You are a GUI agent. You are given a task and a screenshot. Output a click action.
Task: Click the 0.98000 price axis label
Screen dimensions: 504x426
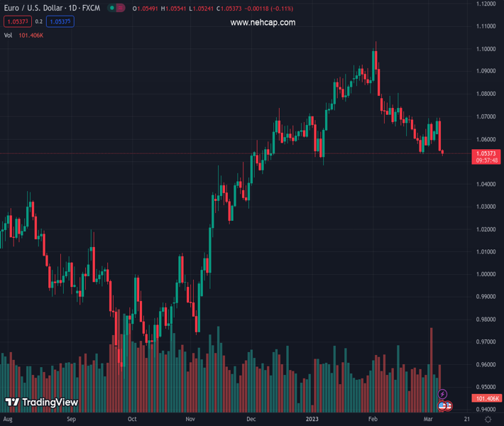pos(486,319)
